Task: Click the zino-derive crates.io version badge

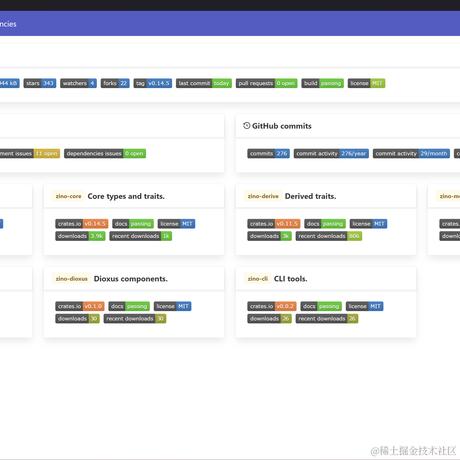Action: (x=274, y=224)
